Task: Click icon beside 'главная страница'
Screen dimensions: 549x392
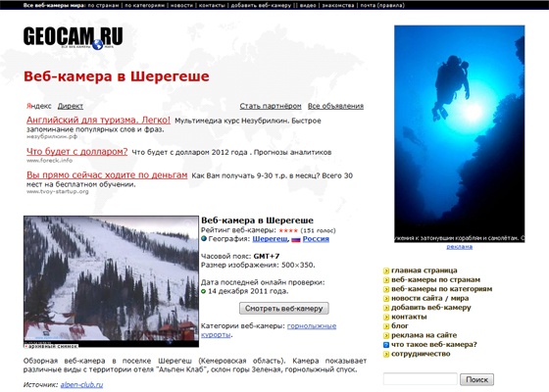Action: pos(386,270)
